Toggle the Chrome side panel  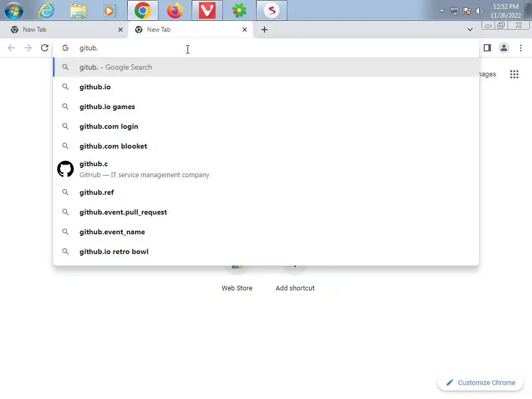click(x=487, y=48)
